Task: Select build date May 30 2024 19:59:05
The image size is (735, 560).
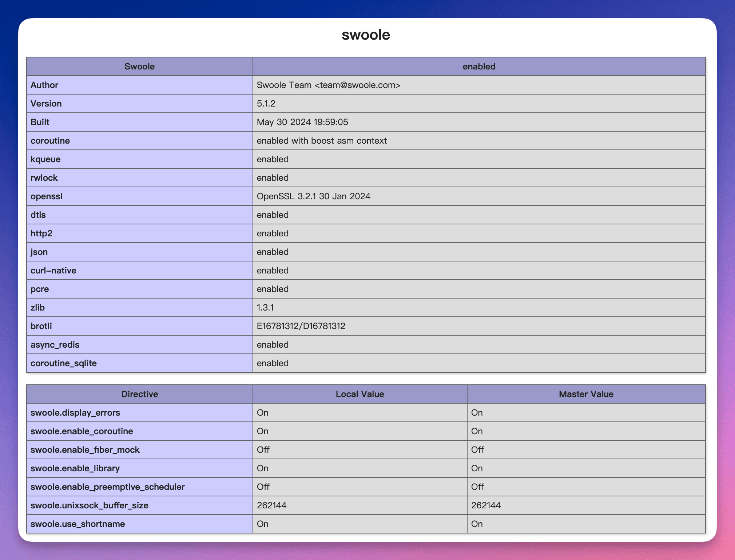Action: [x=302, y=122]
